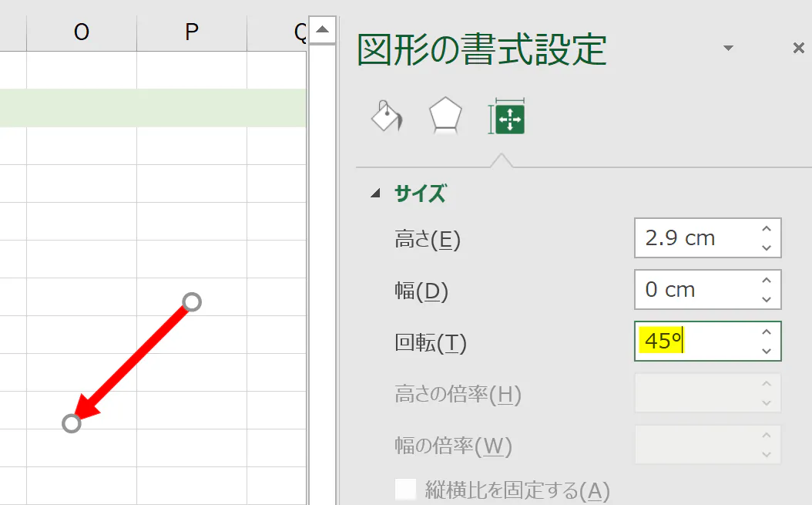This screenshot has height=505, width=812.
Task: Click the arrow's lower-left end handle
Action: (x=72, y=423)
